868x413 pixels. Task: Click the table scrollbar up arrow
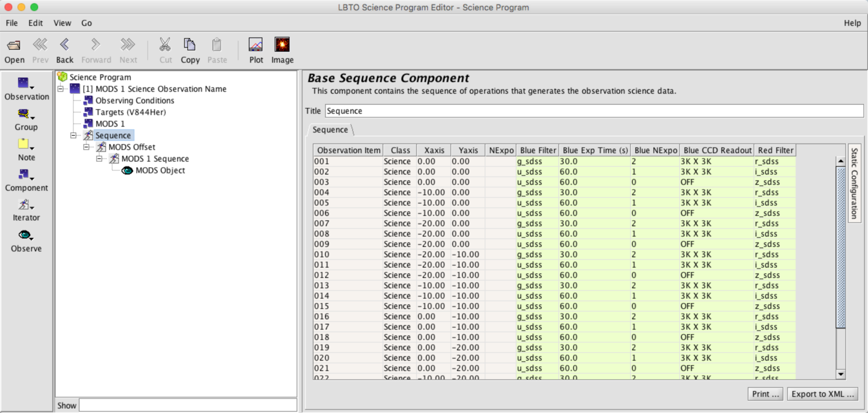coord(840,161)
